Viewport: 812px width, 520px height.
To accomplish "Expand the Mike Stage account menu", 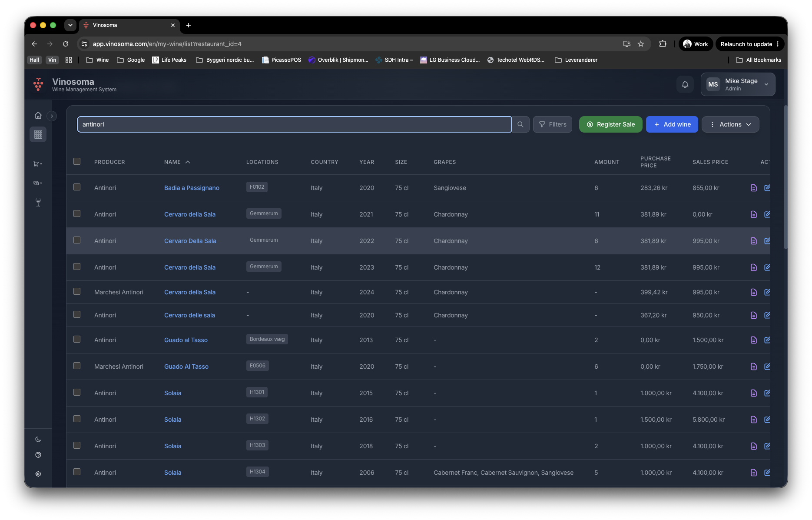I will coord(738,84).
